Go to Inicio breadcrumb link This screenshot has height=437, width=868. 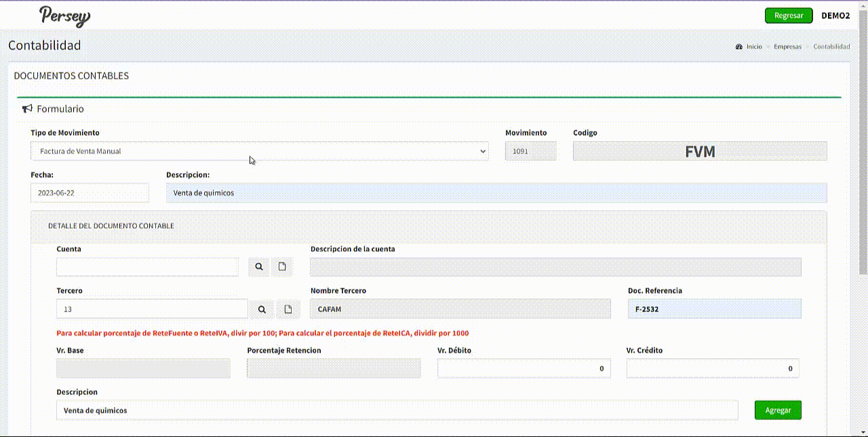click(x=754, y=47)
